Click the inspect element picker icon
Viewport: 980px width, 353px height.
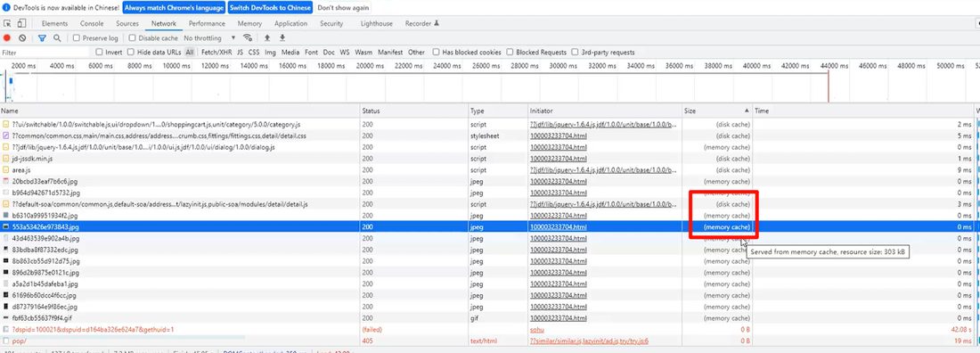(x=7, y=24)
